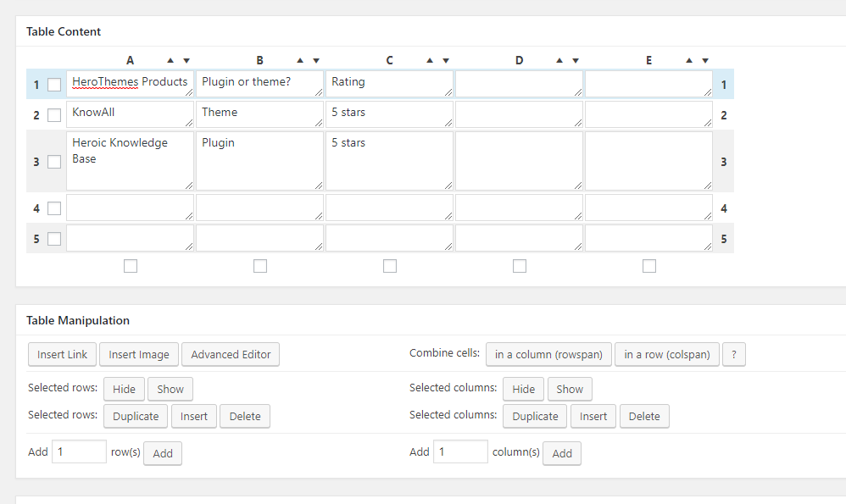Insert a row at selected rows
846x504 pixels.
[193, 416]
